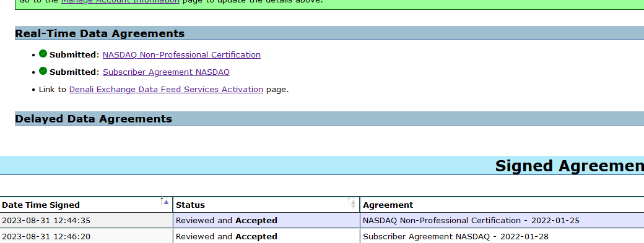
Task: Click the Real-Time Data Agreements section heading
Action: click(x=100, y=33)
